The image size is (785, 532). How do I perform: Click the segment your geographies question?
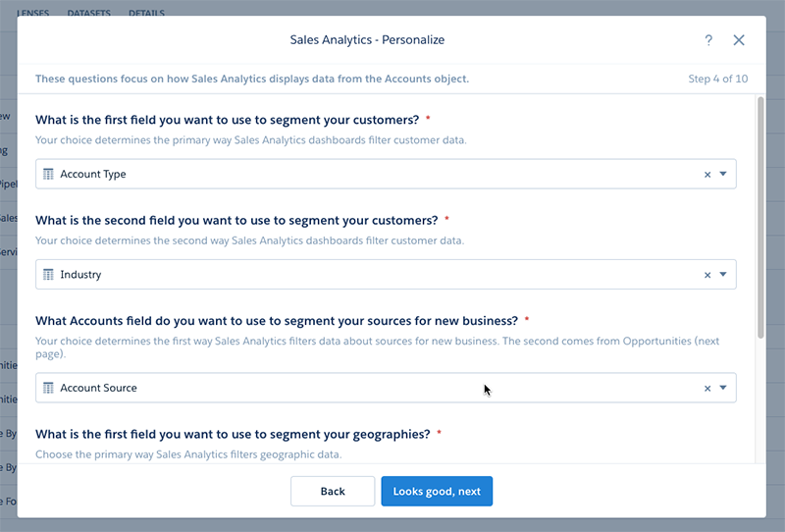click(x=233, y=434)
